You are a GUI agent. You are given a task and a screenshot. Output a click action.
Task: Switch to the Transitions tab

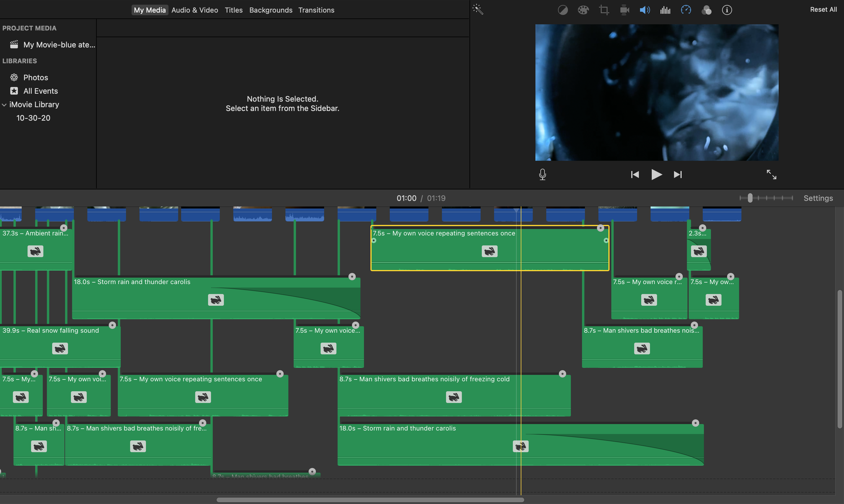tap(316, 10)
